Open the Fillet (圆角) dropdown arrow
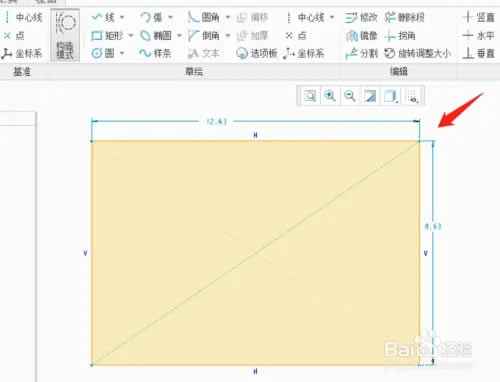The width and height of the screenshot is (500, 382). pyautogui.click(x=228, y=17)
